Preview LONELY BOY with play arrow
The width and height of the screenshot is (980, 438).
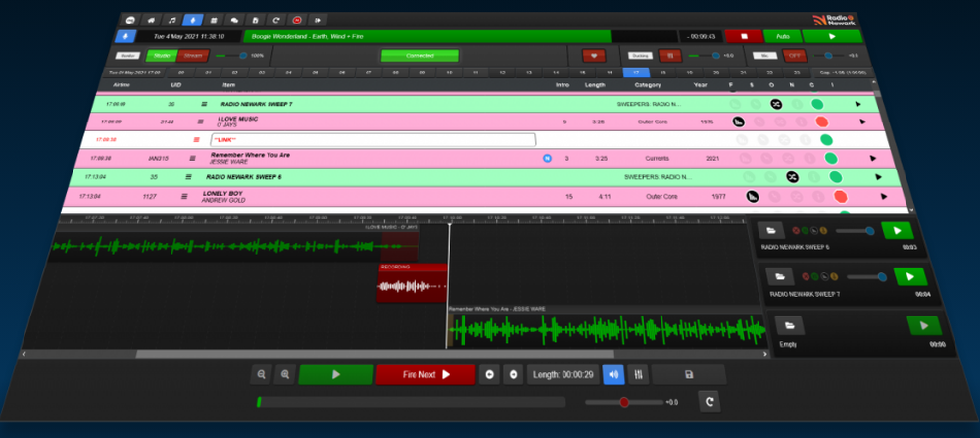(884, 197)
